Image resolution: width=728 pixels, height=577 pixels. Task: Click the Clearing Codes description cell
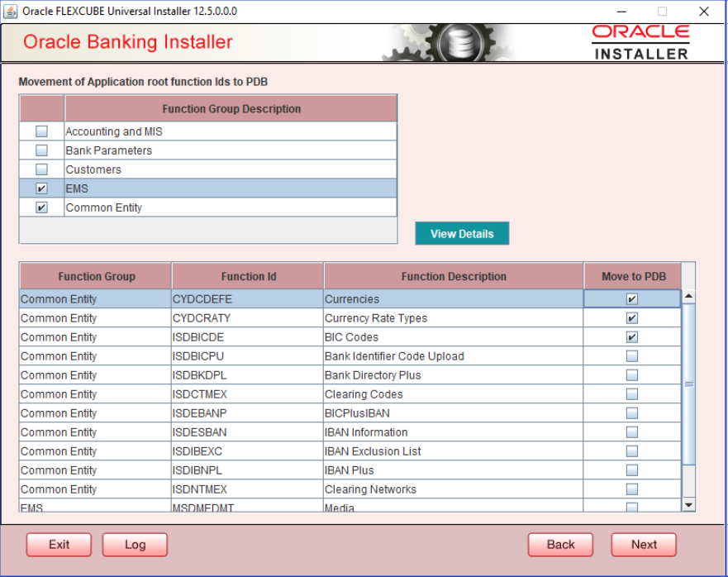tap(453, 394)
